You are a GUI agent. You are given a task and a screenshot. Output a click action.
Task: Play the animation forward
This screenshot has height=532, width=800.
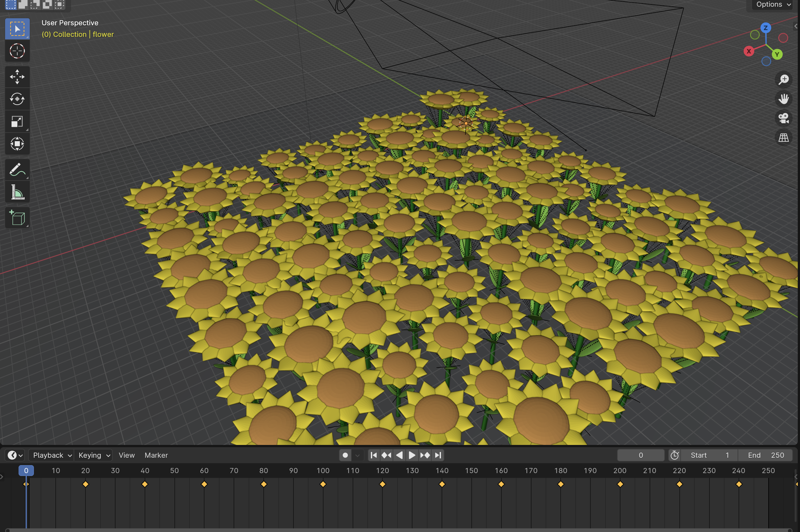tap(412, 455)
